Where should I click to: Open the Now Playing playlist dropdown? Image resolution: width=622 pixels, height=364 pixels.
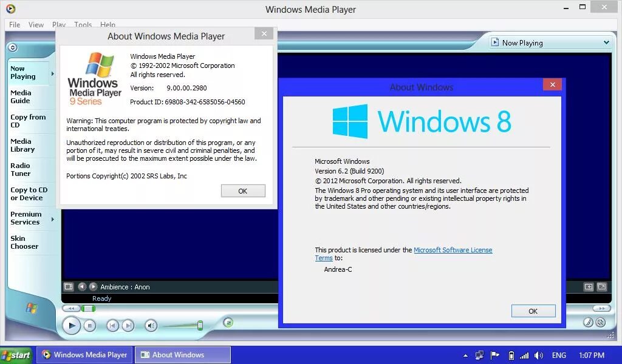pos(606,42)
